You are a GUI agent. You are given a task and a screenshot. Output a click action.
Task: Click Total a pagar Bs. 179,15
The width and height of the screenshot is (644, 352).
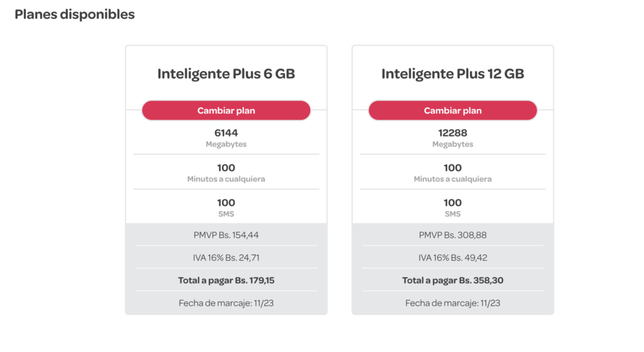point(226,280)
